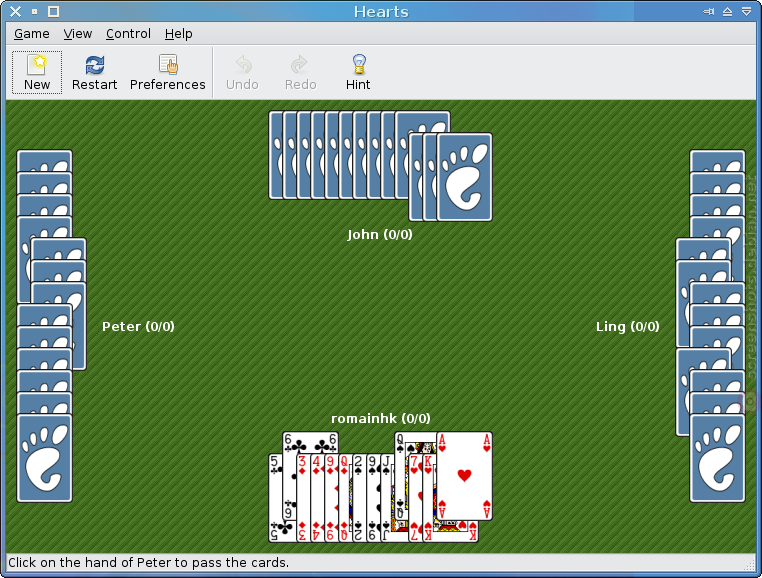762x578 pixels.
Task: Click the pin icon in the title bar
Action: [x=709, y=11]
